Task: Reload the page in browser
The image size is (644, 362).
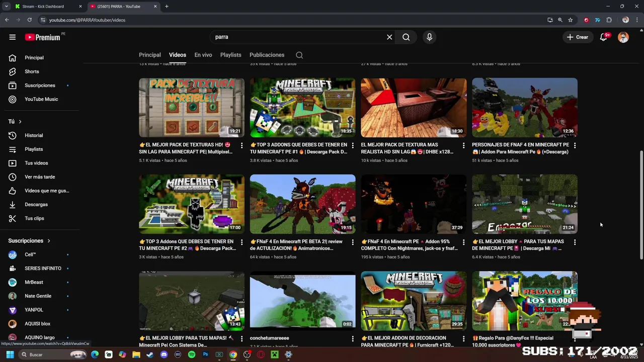Action: point(30,20)
